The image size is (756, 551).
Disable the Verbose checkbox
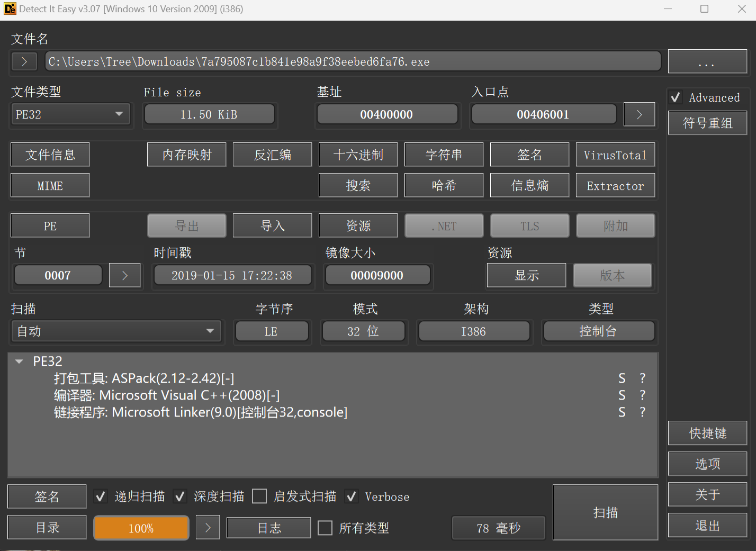(351, 496)
